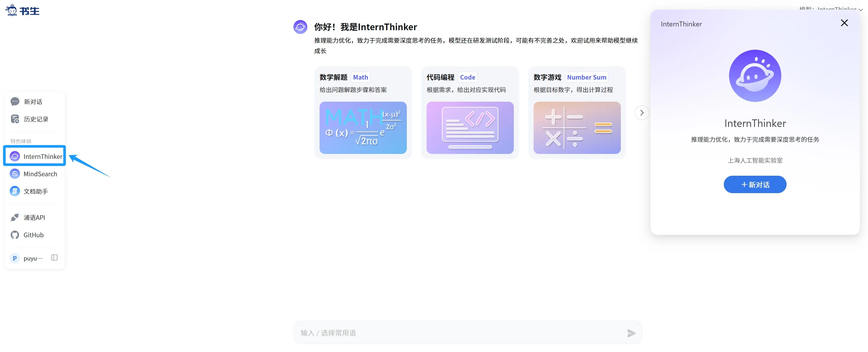Open the 数学解题 Math example card
This screenshot has width=868, height=352.
[363, 113]
